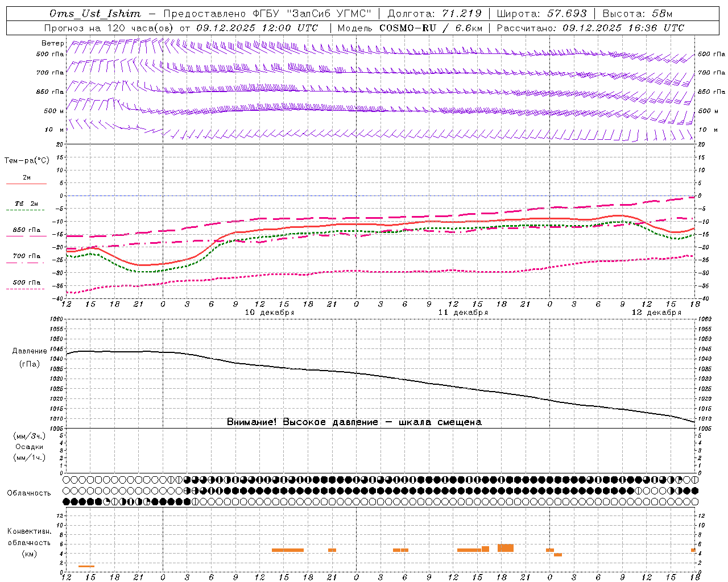728x582 pixels.
Task: Click the (гПа) unit under Давление
Action: 30,364
